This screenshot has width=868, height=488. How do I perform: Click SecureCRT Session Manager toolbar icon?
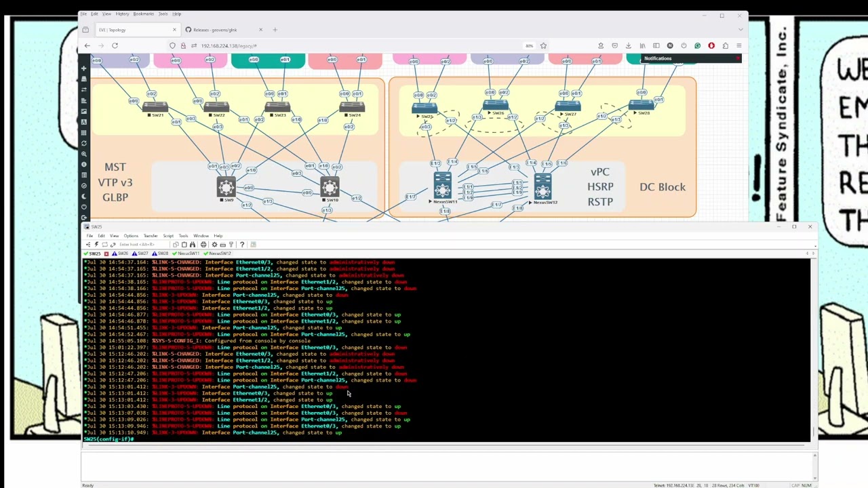88,245
